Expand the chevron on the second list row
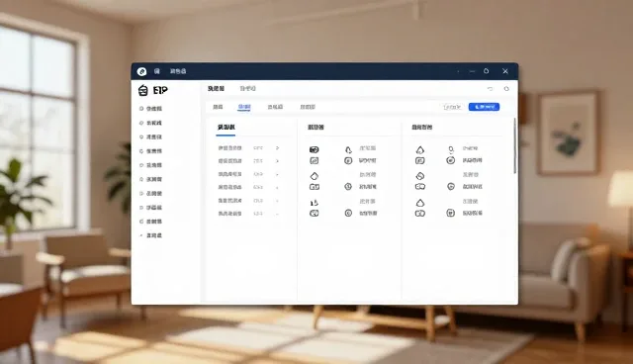 (x=277, y=161)
